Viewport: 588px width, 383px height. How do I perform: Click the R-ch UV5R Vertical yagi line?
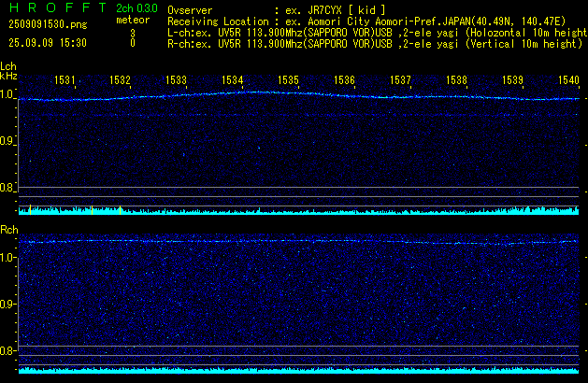[375, 44]
